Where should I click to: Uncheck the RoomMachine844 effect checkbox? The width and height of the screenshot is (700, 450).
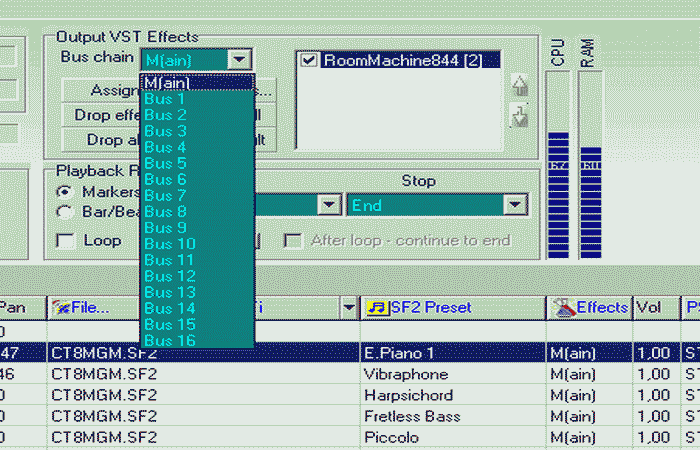point(309,60)
